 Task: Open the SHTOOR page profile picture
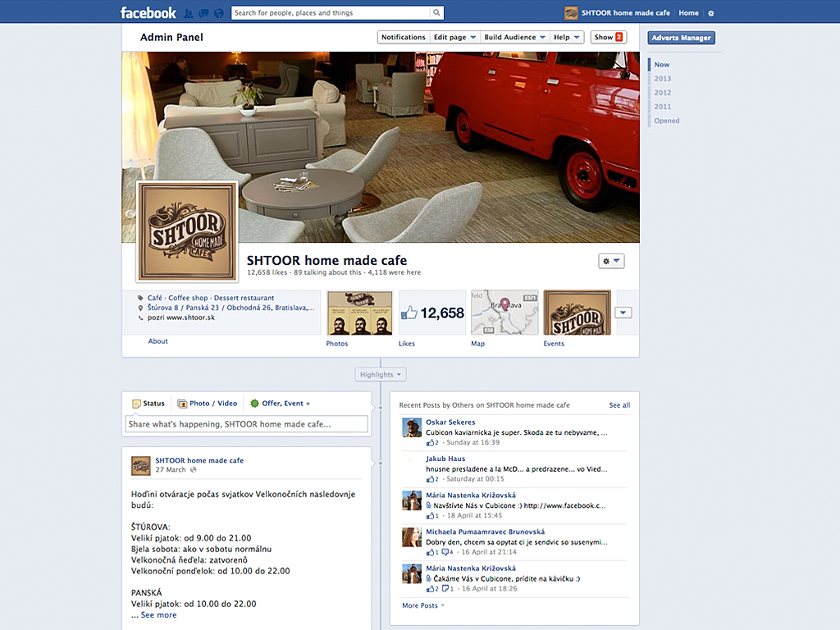click(x=187, y=231)
